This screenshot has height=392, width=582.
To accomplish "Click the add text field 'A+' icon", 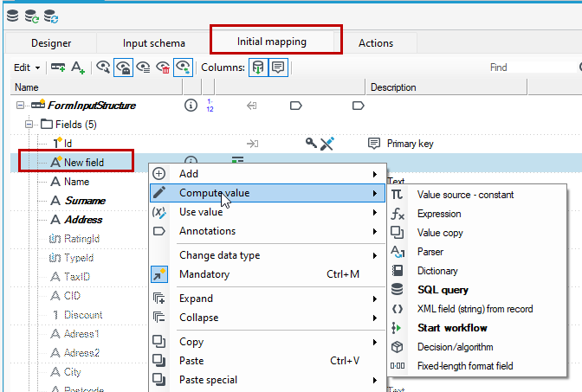I will (78, 67).
